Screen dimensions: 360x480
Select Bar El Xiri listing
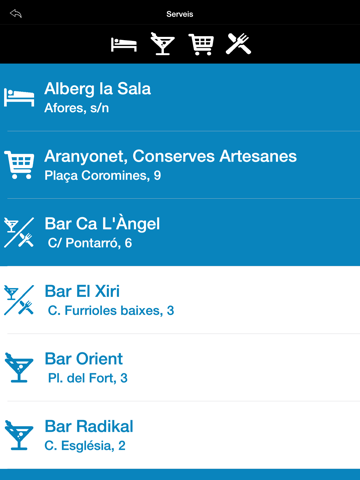point(180,300)
